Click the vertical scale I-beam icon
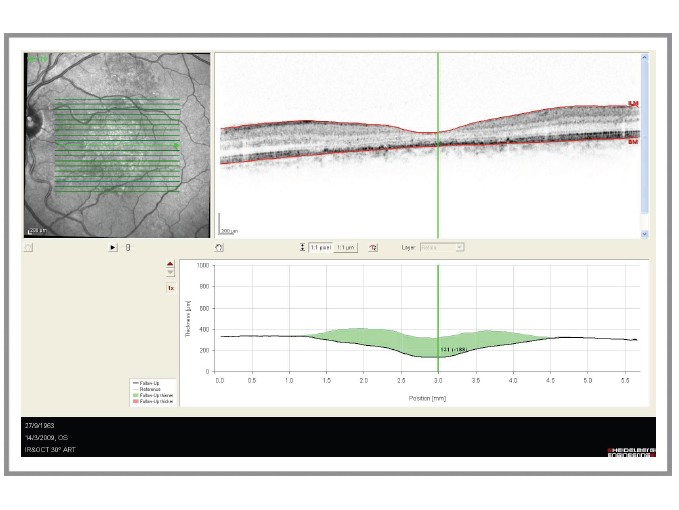The image size is (679, 510). point(302,247)
